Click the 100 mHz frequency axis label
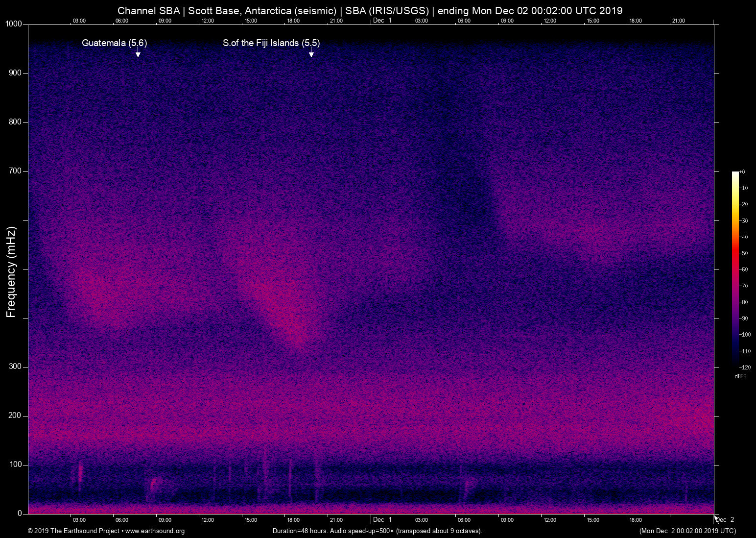The height and width of the screenshot is (538, 756). [x=15, y=465]
